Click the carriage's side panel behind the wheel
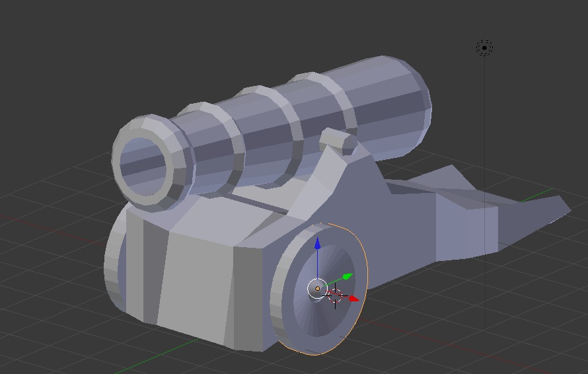The image size is (588, 374). pos(410,225)
